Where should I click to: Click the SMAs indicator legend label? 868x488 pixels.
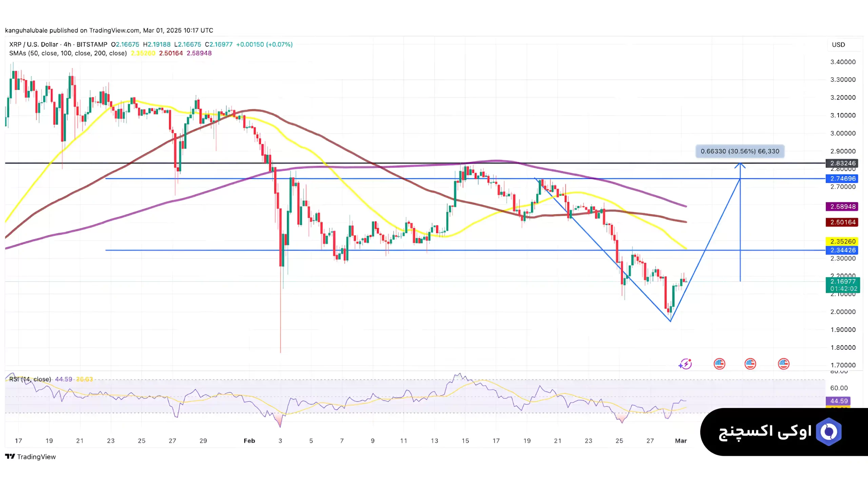(x=68, y=53)
